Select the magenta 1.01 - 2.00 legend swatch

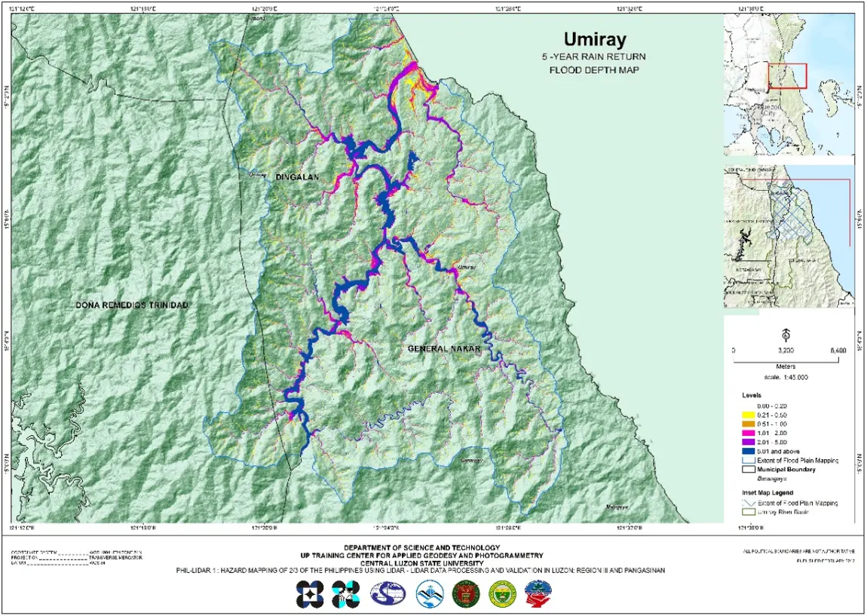[749, 433]
